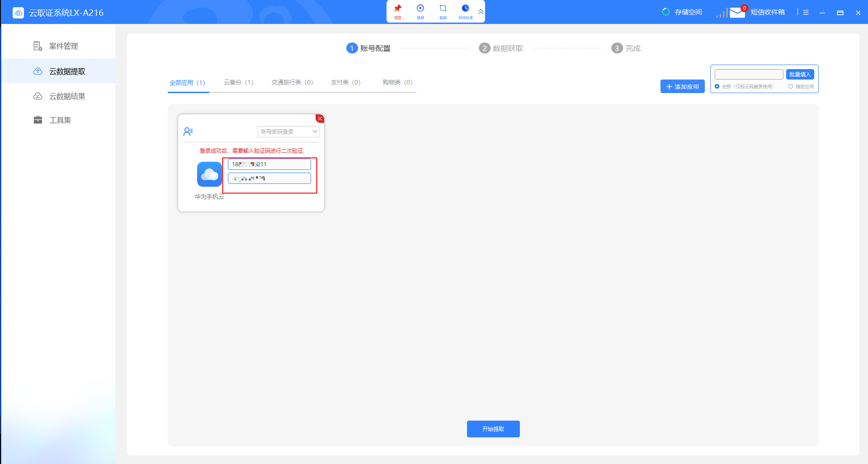The image size is (868, 464).
Task: Click step 2 数据获取 indicator
Action: click(501, 48)
